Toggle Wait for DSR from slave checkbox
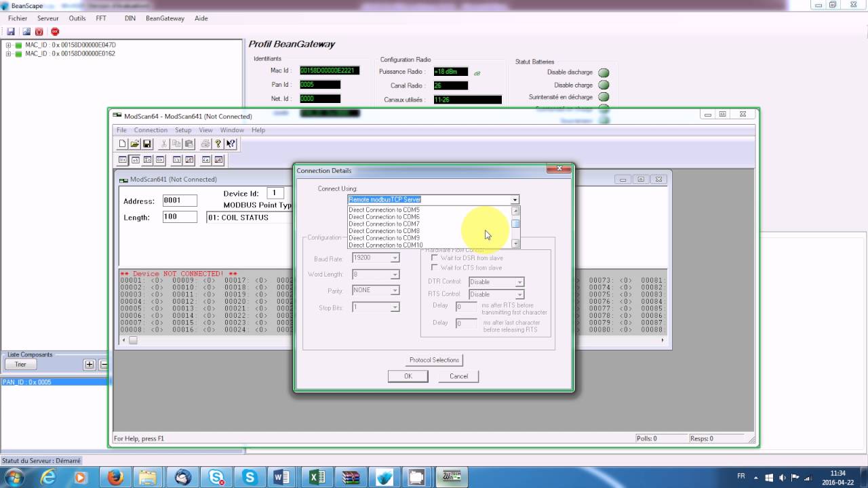Viewport: 868px width, 488px height. [x=435, y=258]
